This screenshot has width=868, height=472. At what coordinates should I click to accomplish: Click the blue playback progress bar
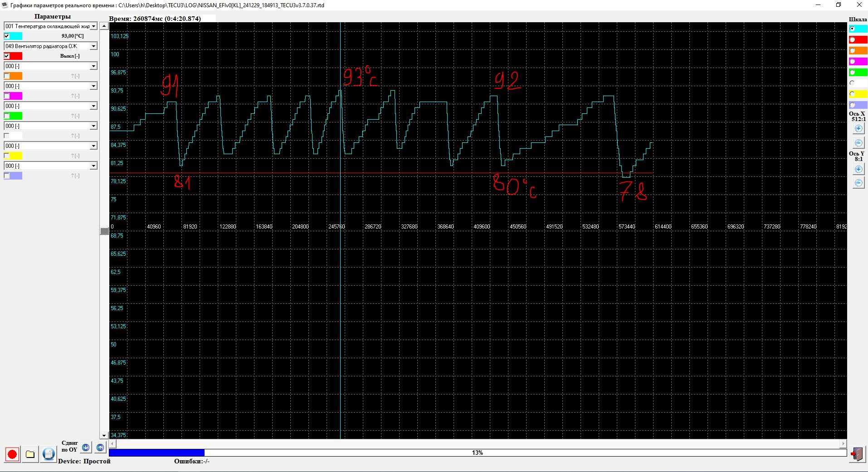[x=478, y=453]
